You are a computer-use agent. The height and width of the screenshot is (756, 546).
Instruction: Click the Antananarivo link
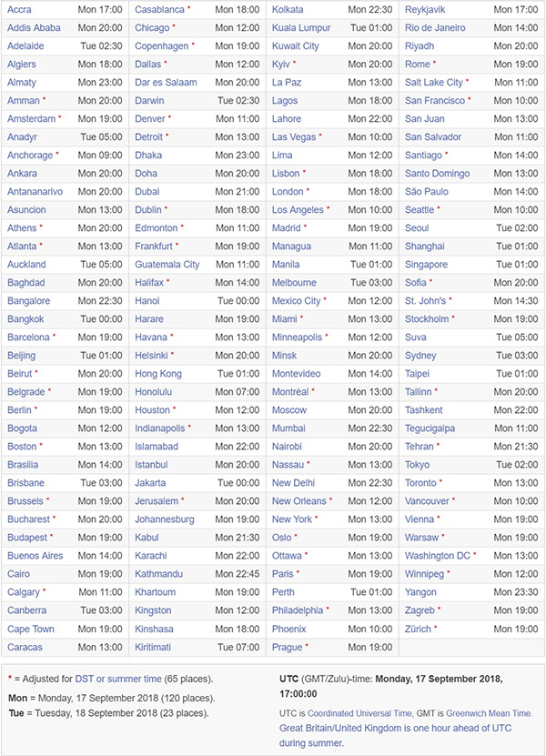35,192
